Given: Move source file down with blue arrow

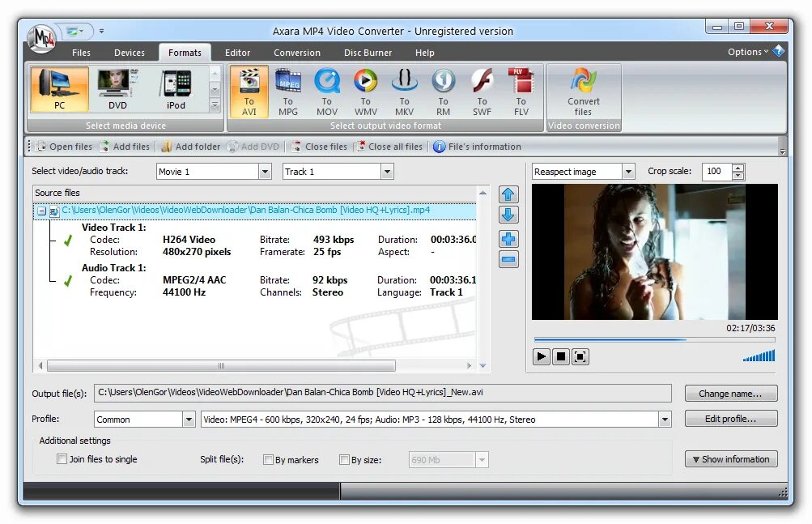Looking at the screenshot, I should [x=508, y=215].
